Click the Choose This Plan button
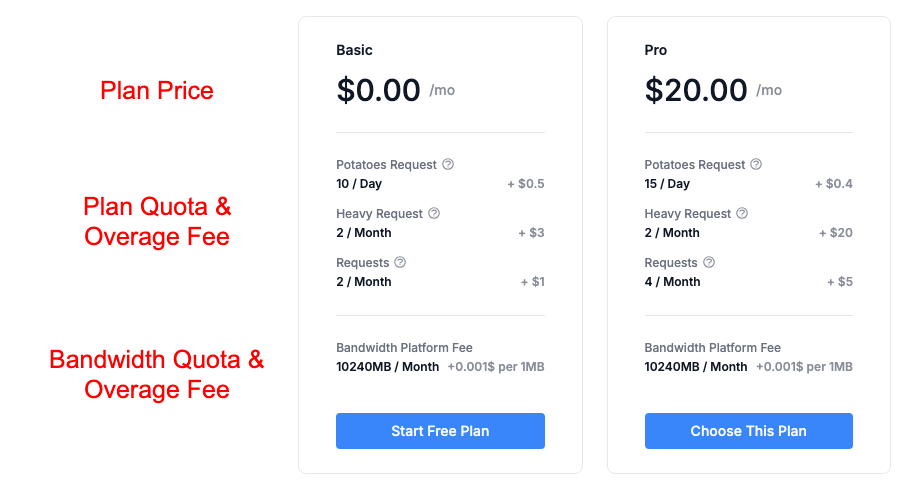Image resolution: width=906 pixels, height=488 pixels. click(x=748, y=431)
